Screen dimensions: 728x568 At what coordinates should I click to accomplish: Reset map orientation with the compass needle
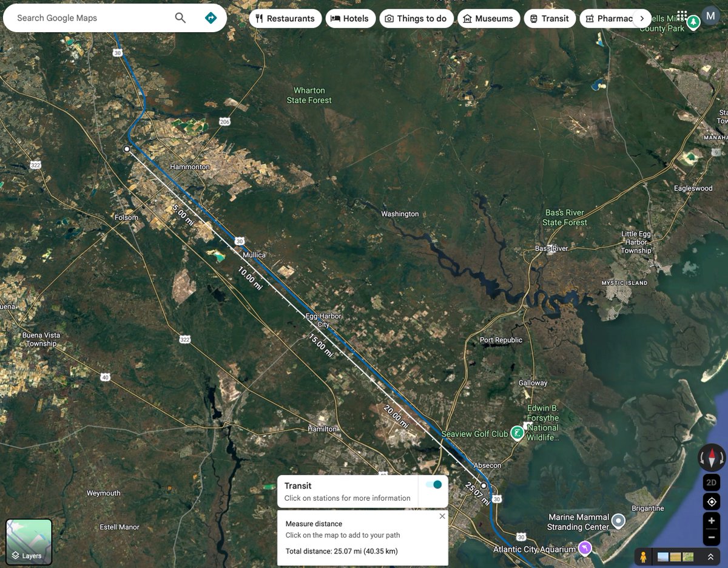[712, 458]
